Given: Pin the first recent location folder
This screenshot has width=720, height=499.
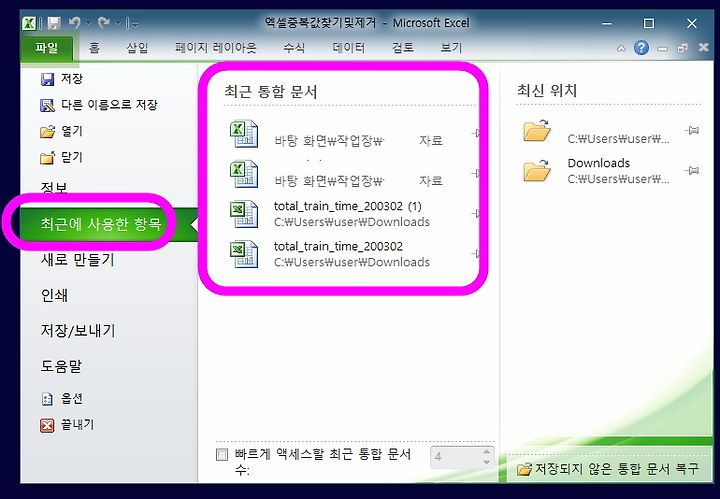Looking at the screenshot, I should click(692, 130).
